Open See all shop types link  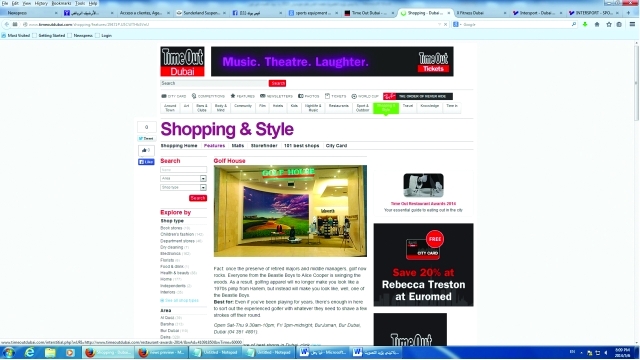pyautogui.click(x=180, y=300)
